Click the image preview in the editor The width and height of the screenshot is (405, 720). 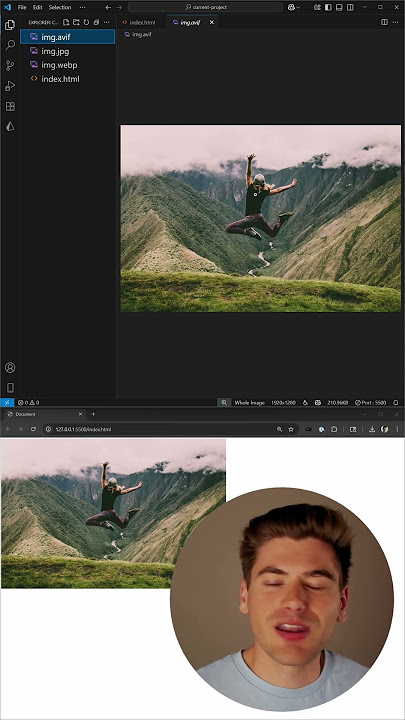260,219
